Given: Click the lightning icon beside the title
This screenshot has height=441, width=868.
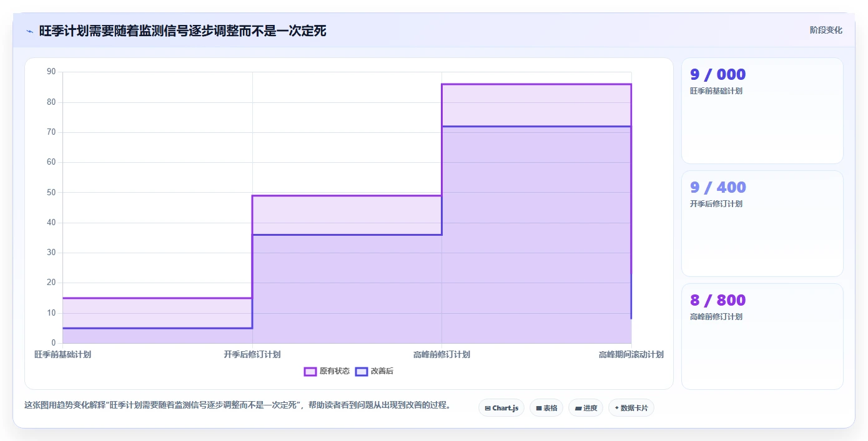Looking at the screenshot, I should tap(29, 31).
